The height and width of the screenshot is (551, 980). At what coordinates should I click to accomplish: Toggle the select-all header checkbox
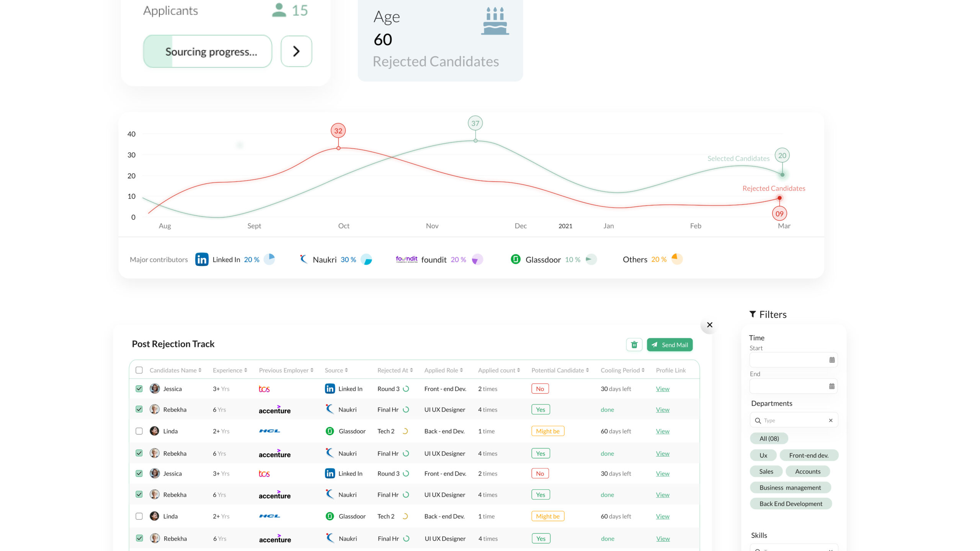tap(139, 370)
